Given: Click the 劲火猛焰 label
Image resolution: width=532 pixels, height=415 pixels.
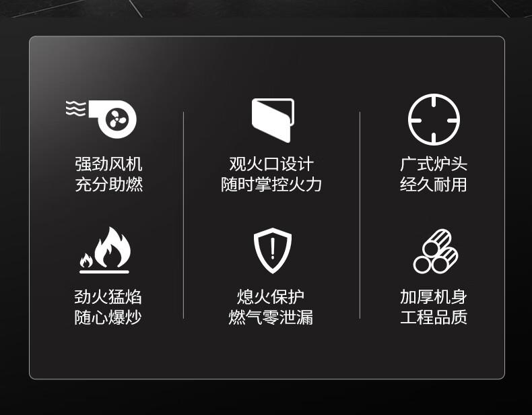Looking at the screenshot, I should 108,297.
